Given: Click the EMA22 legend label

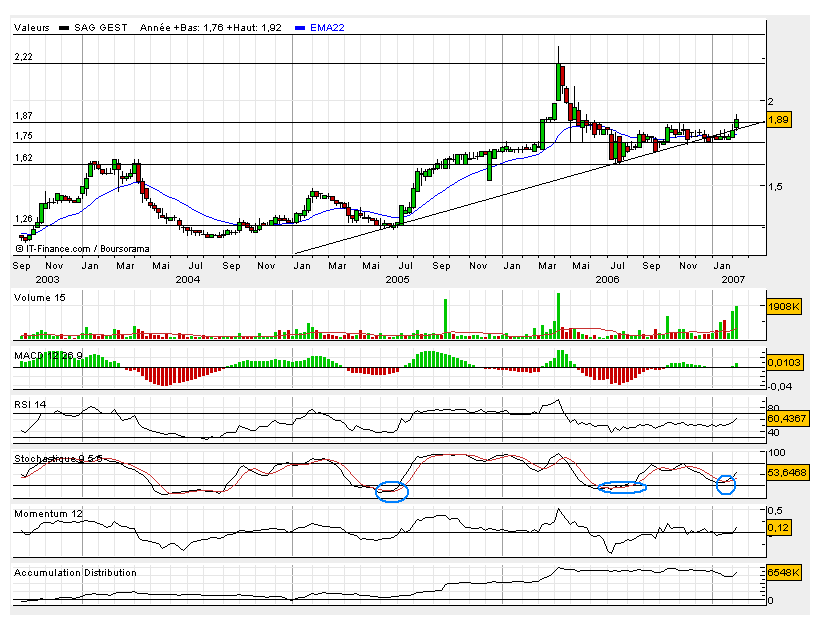Looking at the screenshot, I should 327,28.
